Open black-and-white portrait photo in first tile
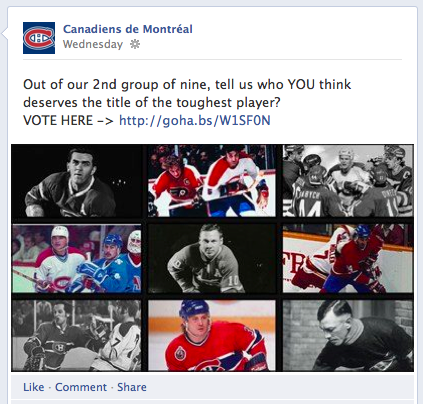This screenshot has width=423, height=404. point(77,181)
